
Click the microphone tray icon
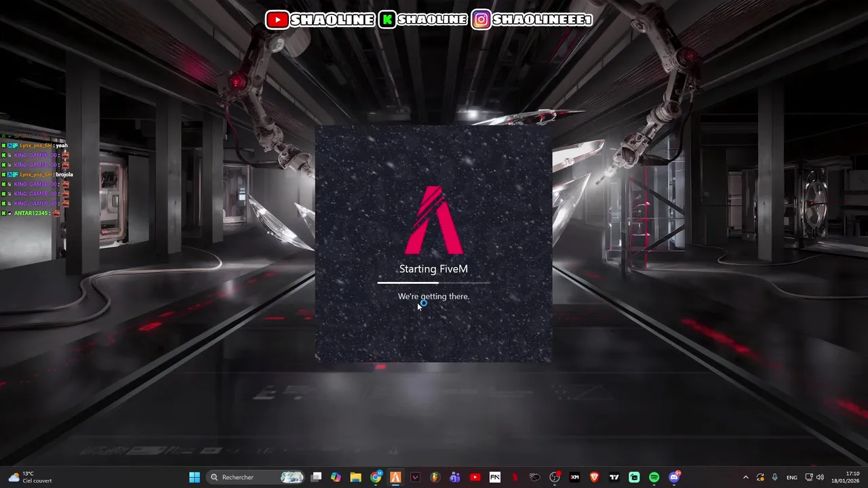click(x=774, y=477)
